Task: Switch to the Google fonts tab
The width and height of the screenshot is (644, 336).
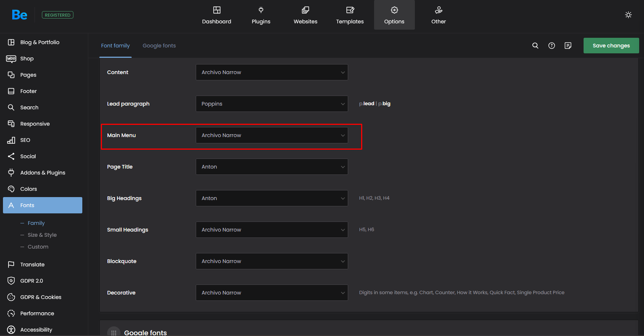Action: click(x=159, y=46)
